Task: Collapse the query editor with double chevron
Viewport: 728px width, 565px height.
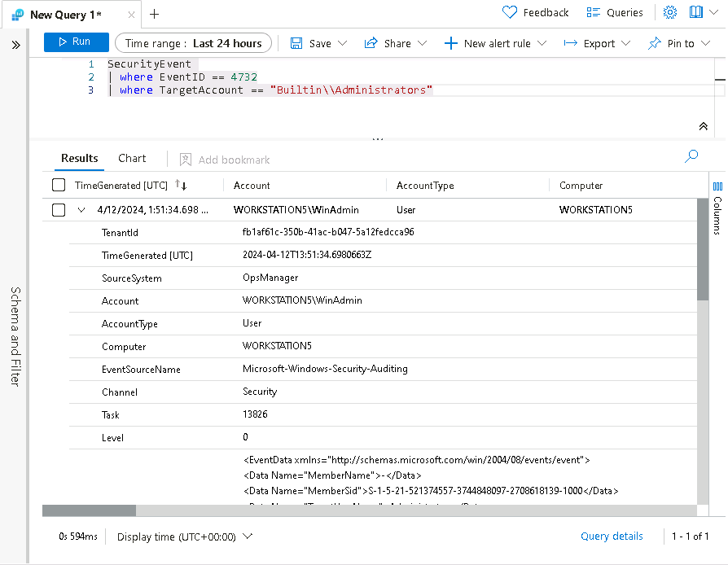Action: pos(704,126)
